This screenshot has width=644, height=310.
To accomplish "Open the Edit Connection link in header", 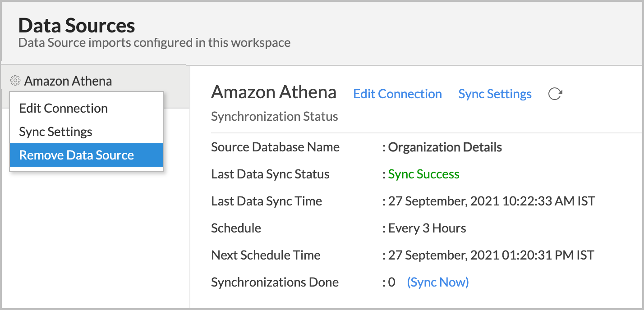I will [x=397, y=94].
